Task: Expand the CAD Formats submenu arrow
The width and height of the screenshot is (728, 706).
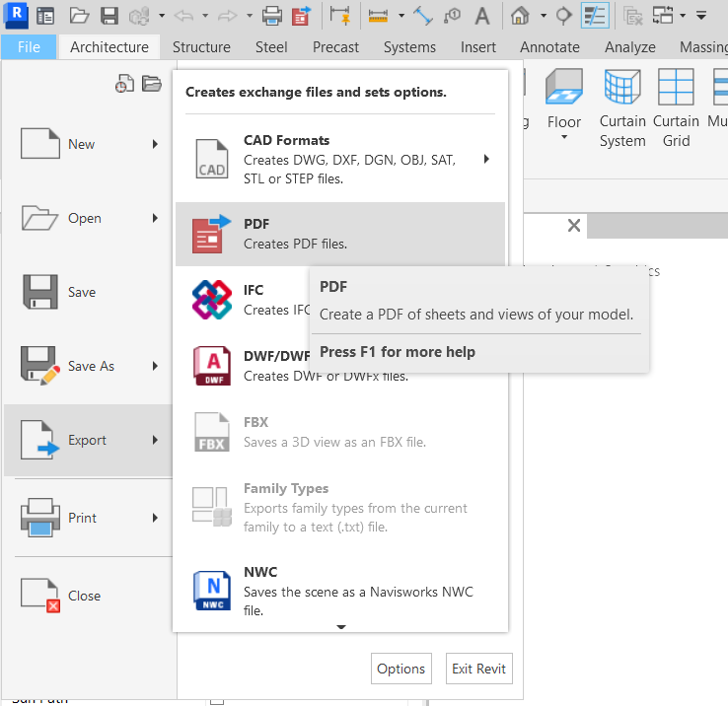Action: coord(486,159)
